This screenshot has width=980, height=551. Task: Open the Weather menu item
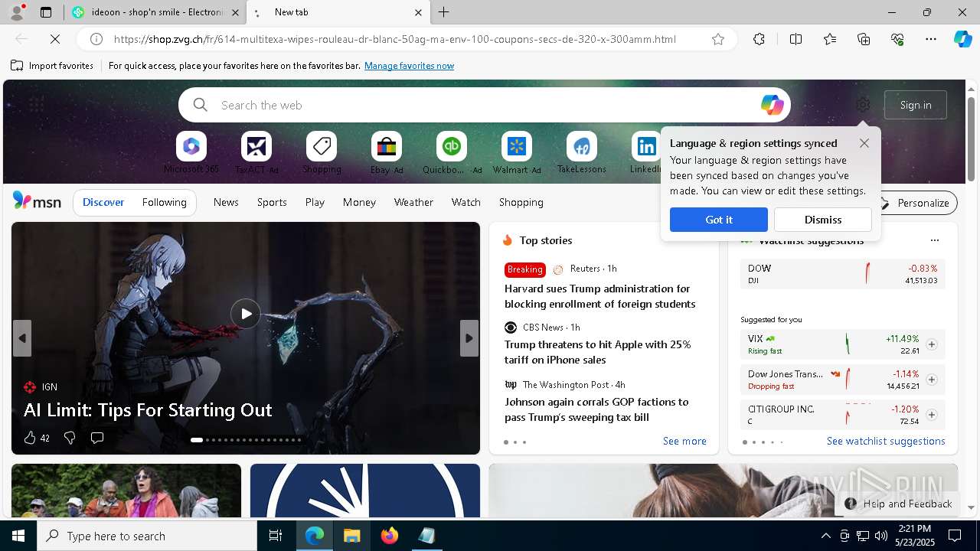[x=413, y=202]
